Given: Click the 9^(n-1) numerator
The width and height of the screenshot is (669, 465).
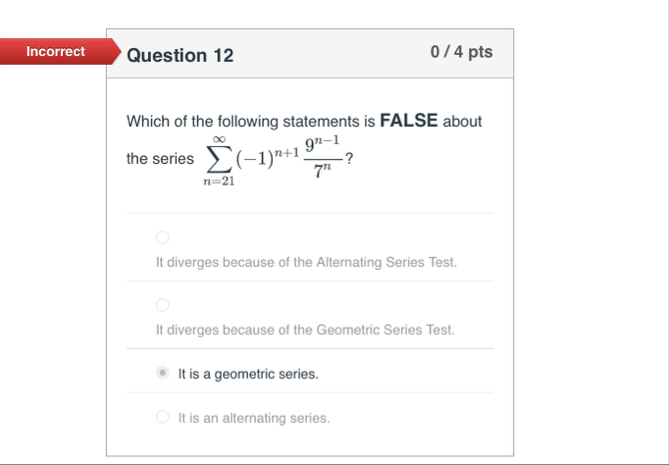Looking at the screenshot, I should click(322, 144).
